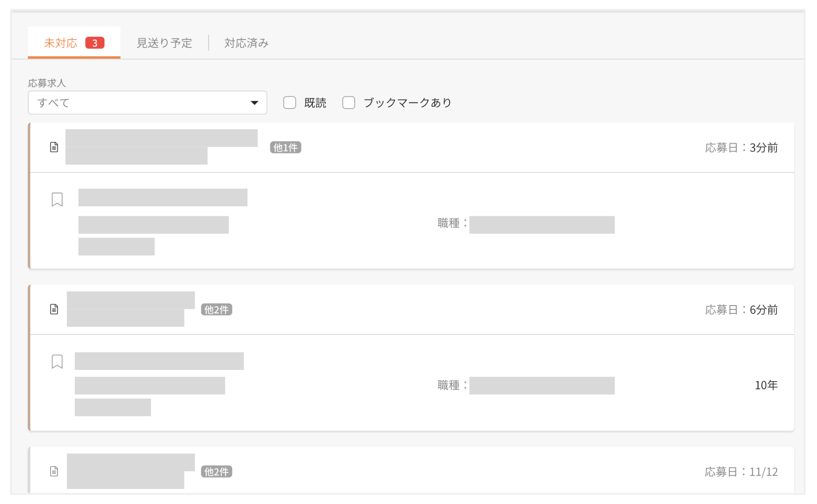Enable the 既読 filter checkbox
The width and height of the screenshot is (817, 504).
[x=290, y=103]
